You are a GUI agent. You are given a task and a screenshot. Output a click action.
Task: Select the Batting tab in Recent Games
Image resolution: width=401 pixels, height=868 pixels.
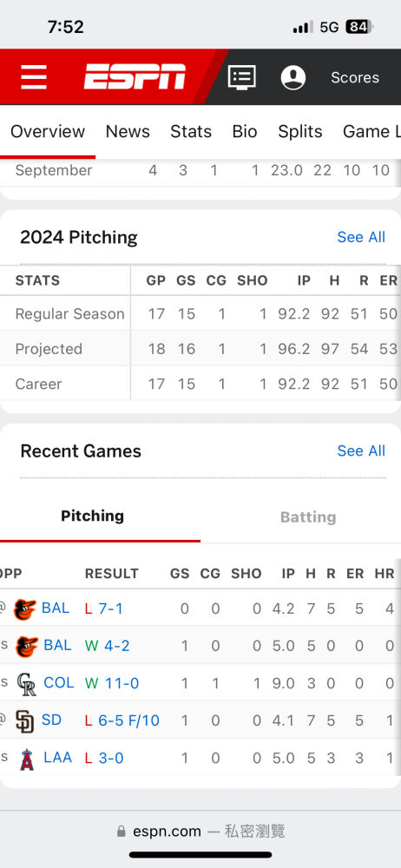(x=308, y=517)
